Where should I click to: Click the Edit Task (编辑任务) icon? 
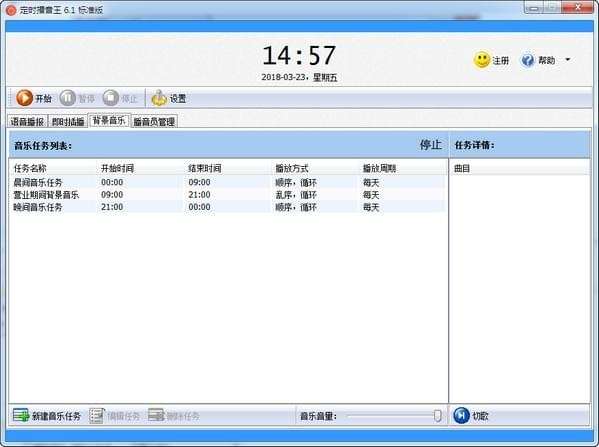coord(97,415)
